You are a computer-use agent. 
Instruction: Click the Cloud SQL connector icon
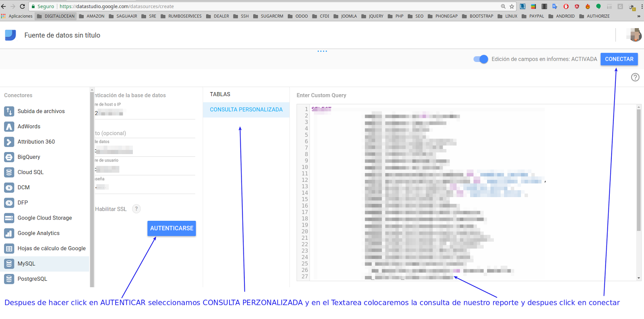pyautogui.click(x=9, y=172)
